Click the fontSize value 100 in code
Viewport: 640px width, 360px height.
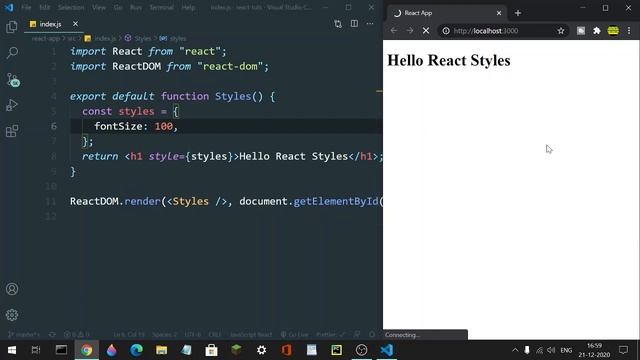164,126
